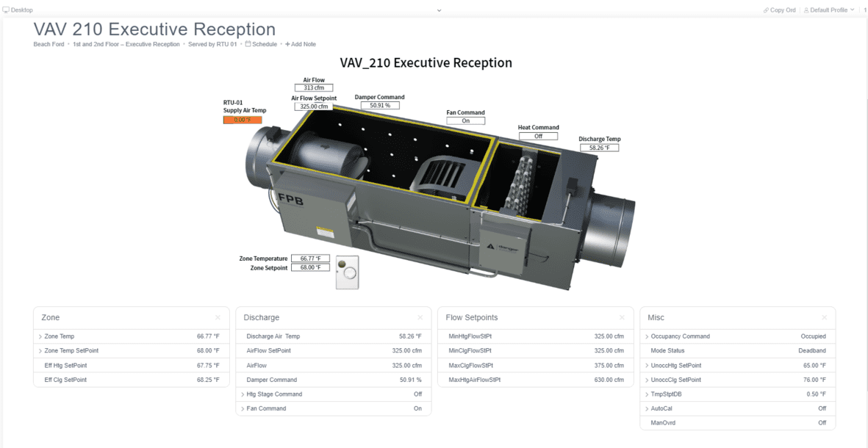Screen dimensions: 868x448
Task: Click the zone thermostat image
Action: pyautogui.click(x=347, y=272)
